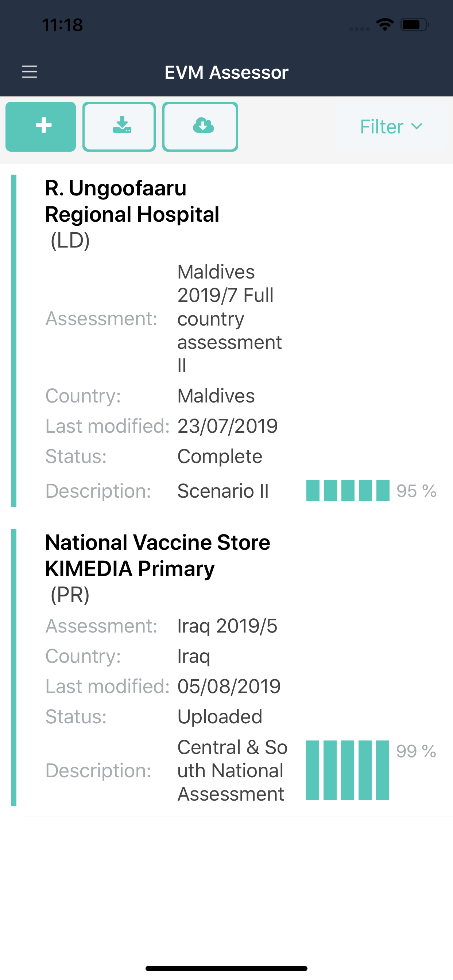Click the Filter chevron arrow
The width and height of the screenshot is (453, 980).
417,126
